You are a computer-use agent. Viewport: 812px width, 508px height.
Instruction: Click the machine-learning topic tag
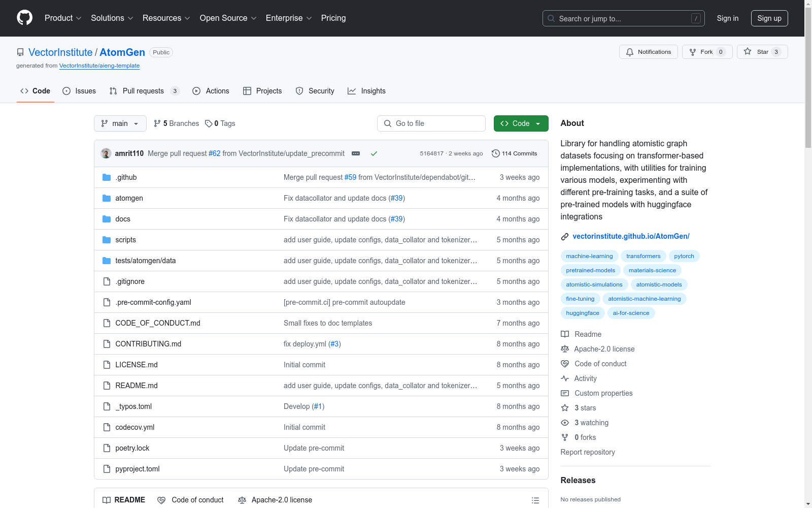point(589,256)
